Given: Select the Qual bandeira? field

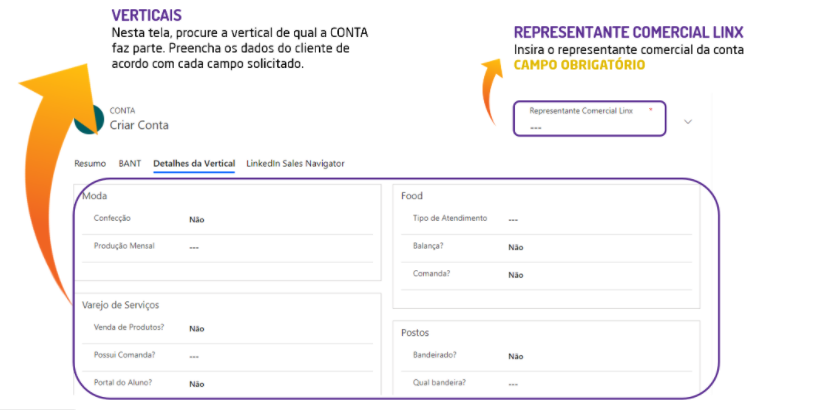Looking at the screenshot, I should (513, 383).
